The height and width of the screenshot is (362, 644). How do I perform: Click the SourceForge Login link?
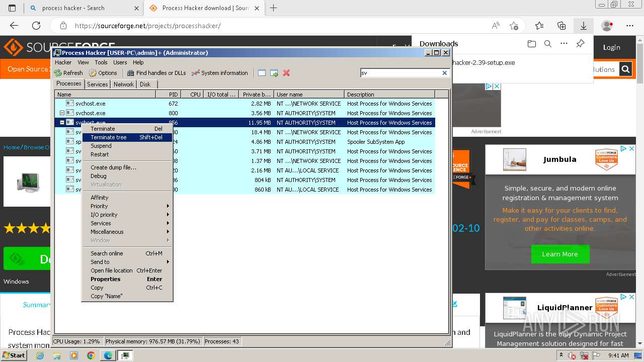pyautogui.click(x=611, y=47)
